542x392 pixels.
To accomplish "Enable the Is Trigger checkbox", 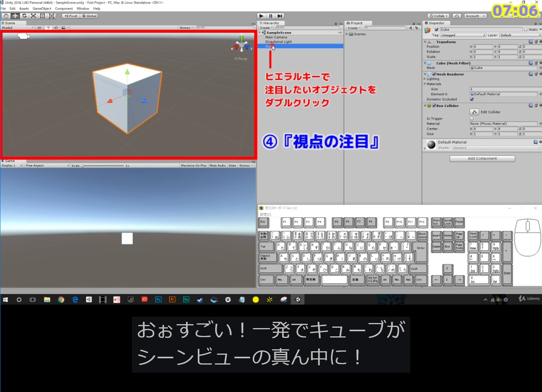I will [x=472, y=118].
